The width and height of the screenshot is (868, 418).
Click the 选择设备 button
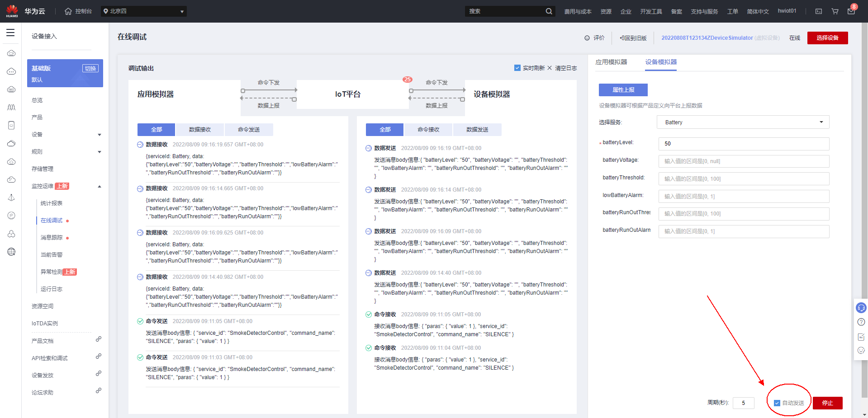[x=827, y=38]
